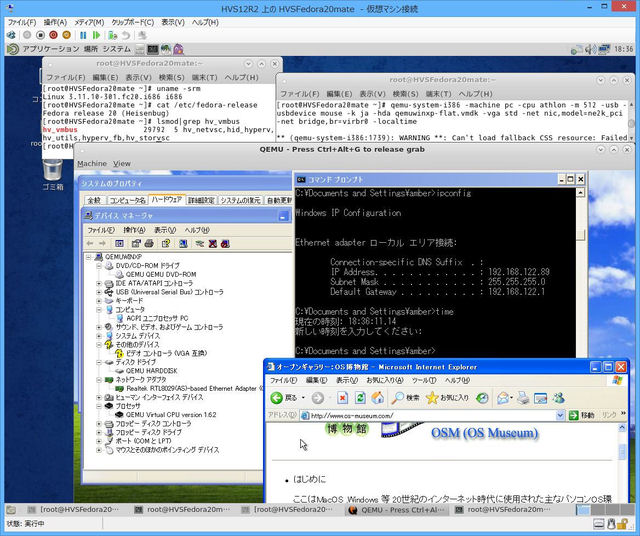Open the Pidgin launcher in MATE panel

[178, 49]
